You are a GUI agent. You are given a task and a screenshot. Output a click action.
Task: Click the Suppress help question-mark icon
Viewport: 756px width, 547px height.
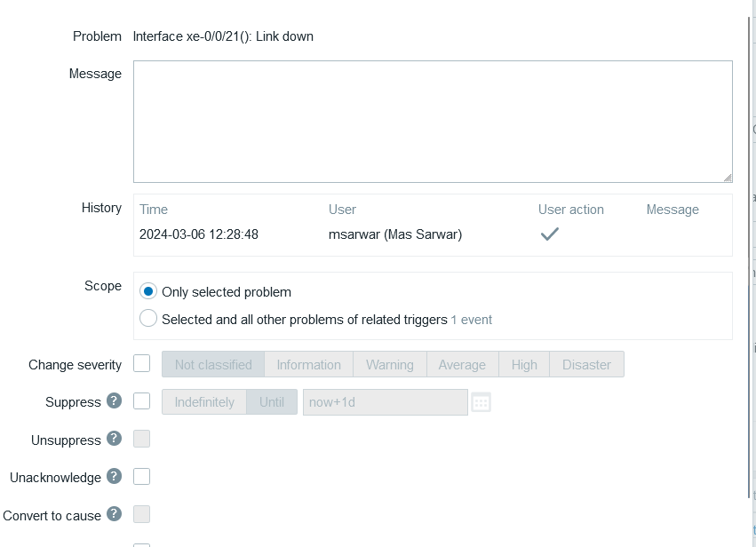(x=114, y=401)
